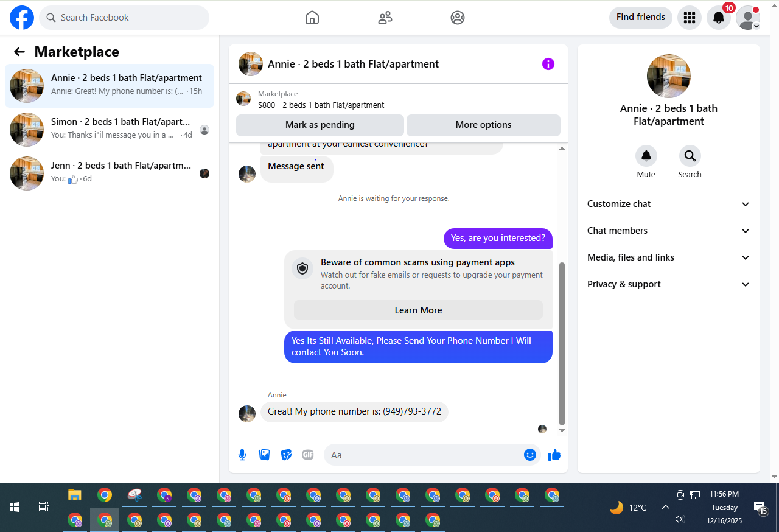Open the Friends icon in top navigation

tap(385, 18)
